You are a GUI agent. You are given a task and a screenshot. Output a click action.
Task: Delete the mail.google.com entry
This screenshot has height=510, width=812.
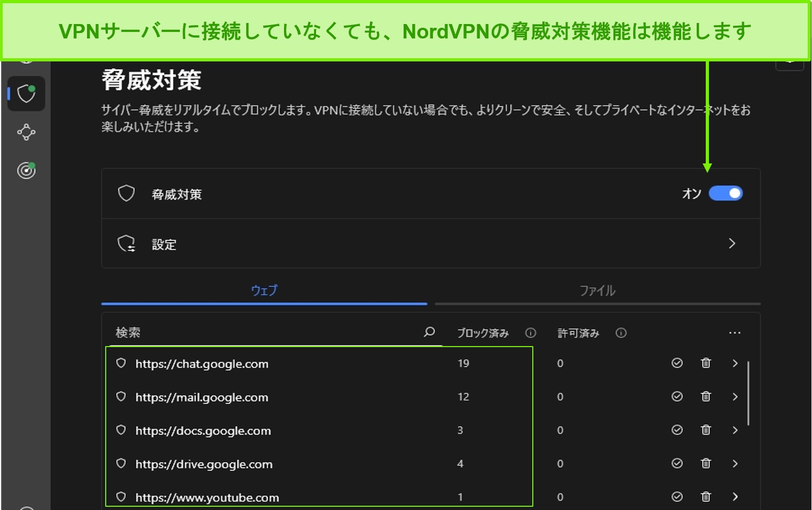[x=705, y=397]
